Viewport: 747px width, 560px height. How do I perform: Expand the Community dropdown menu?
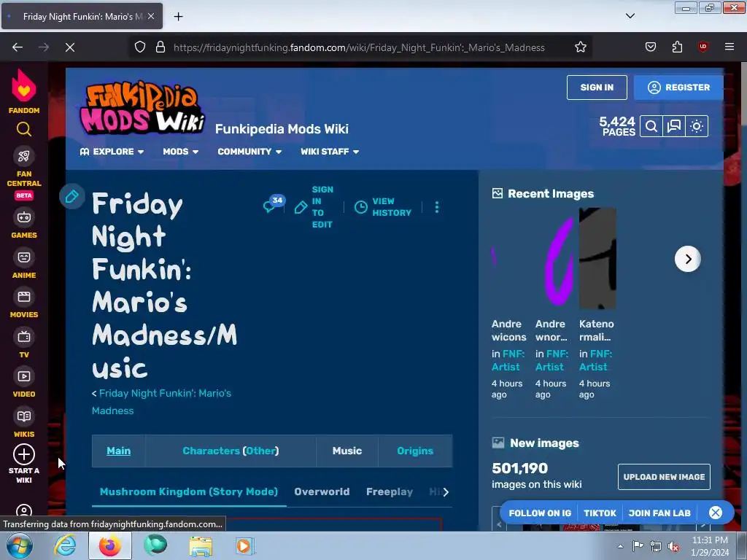[249, 152]
